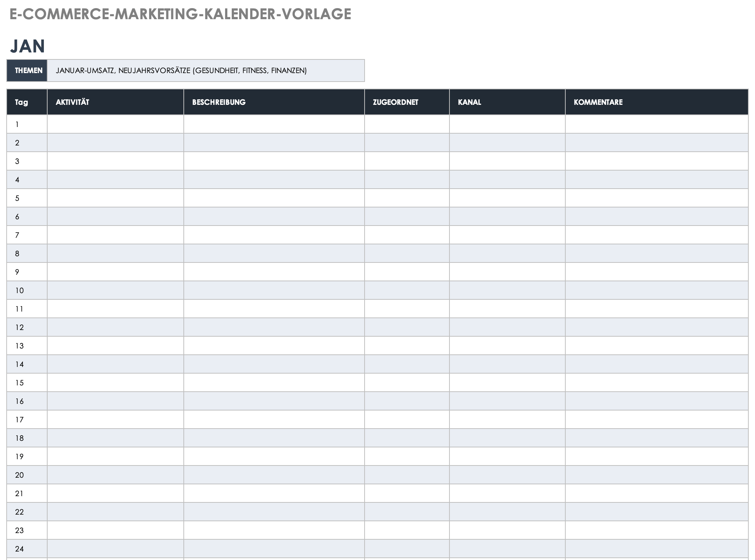Select day 7 cell
This screenshot has height=560, width=755.
pos(27,235)
